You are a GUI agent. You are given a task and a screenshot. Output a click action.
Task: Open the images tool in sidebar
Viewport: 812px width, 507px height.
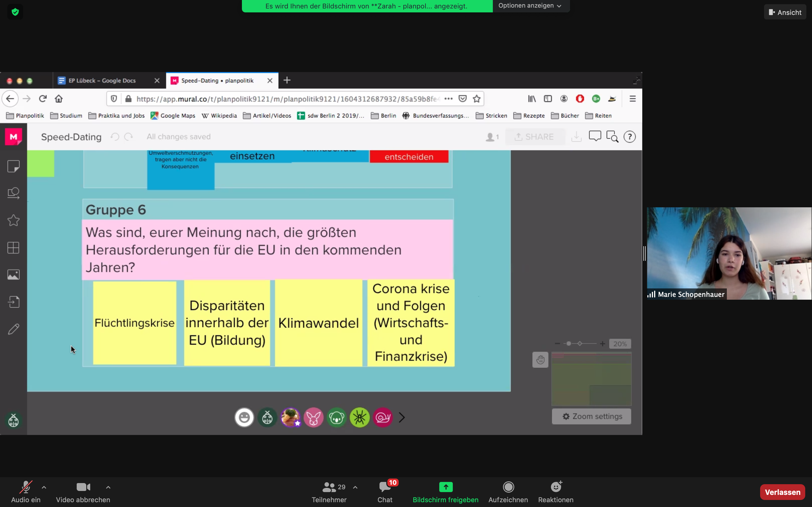14,275
